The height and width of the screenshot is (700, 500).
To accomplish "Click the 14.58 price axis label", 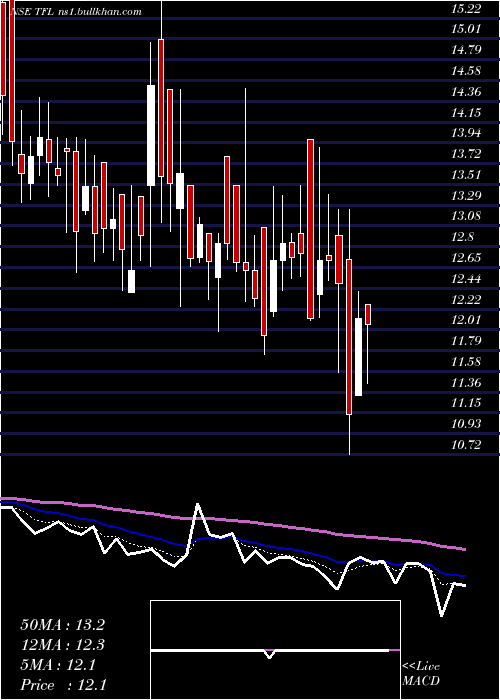I will (x=466, y=71).
